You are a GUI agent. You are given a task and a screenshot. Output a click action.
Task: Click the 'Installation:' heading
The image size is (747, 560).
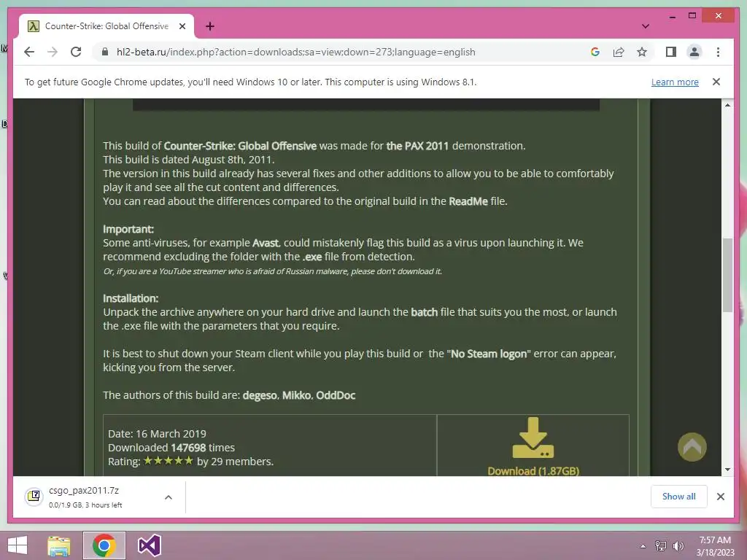[x=131, y=298]
